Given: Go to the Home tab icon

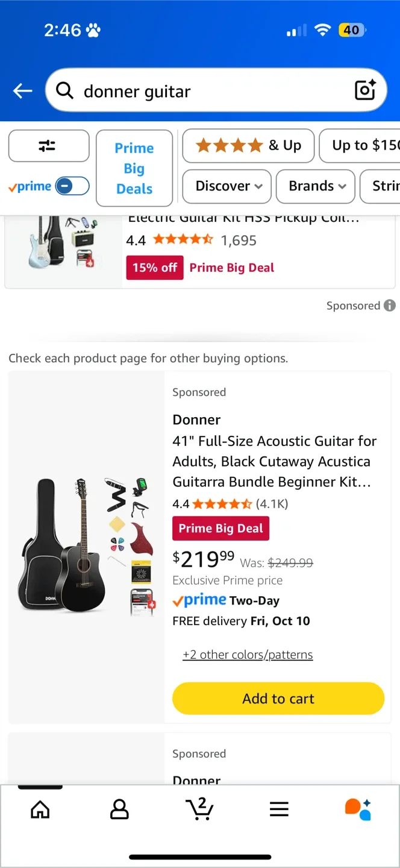Looking at the screenshot, I should pyautogui.click(x=40, y=810).
